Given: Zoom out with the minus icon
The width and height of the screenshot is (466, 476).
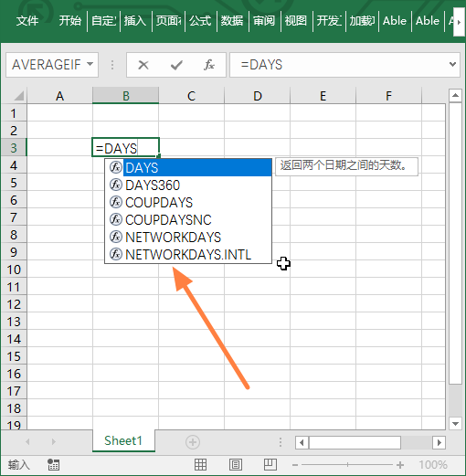Looking at the screenshot, I should [x=294, y=465].
